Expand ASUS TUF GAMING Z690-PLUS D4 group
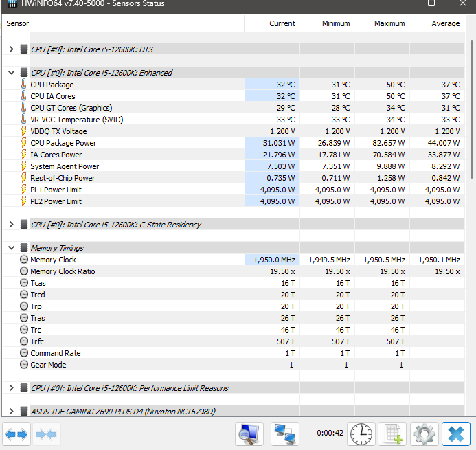Screen dimensions: 476x450 tap(12, 412)
